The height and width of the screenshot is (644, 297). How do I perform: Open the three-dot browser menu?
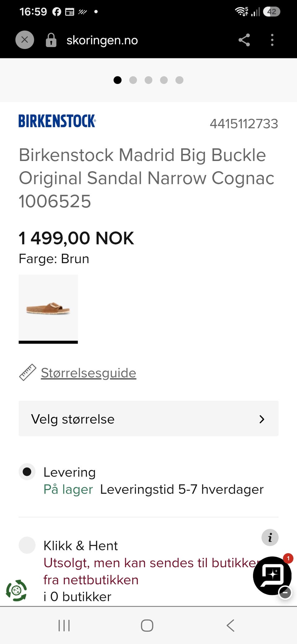coord(272,40)
